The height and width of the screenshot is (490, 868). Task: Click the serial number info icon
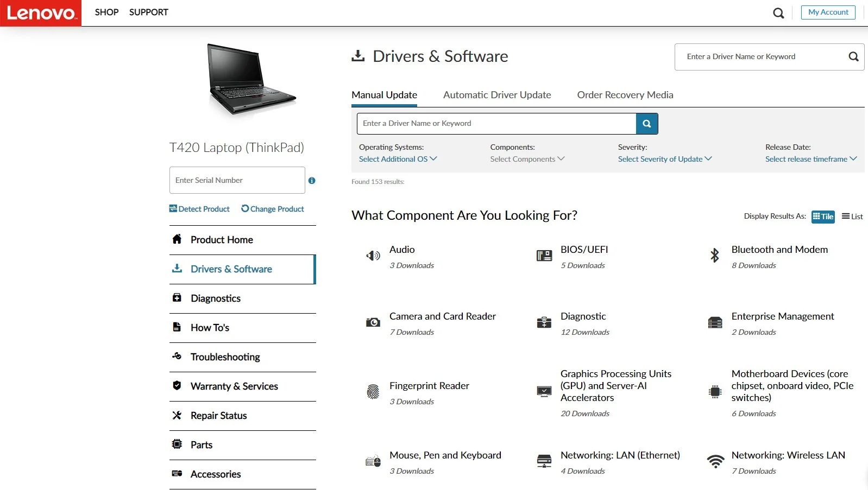312,181
